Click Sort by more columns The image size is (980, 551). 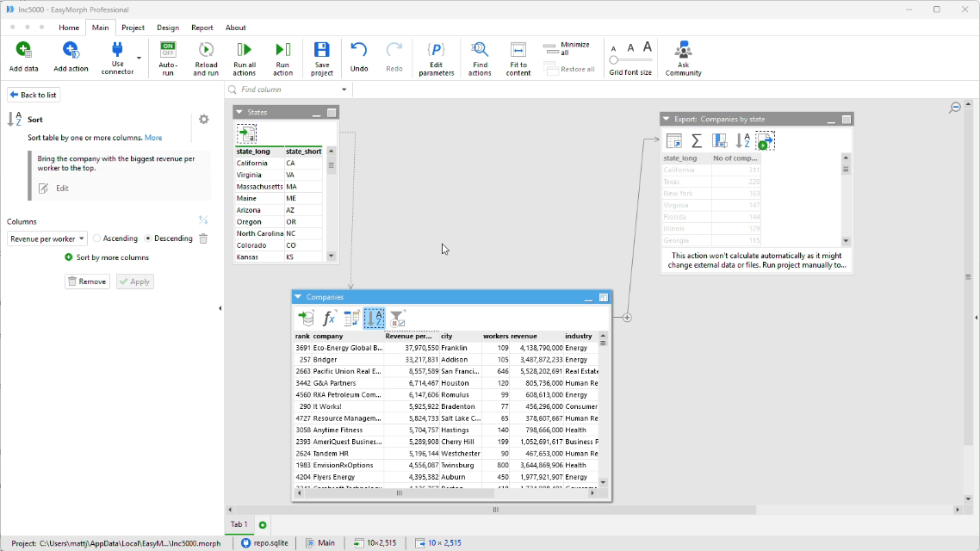point(107,257)
